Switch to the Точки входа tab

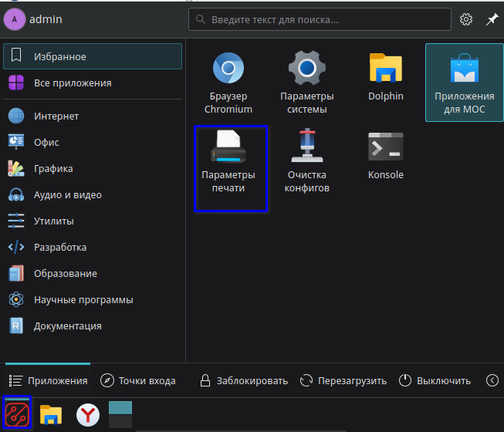point(140,380)
